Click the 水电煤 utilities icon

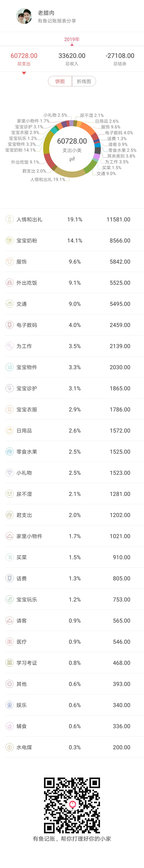(x=9, y=747)
